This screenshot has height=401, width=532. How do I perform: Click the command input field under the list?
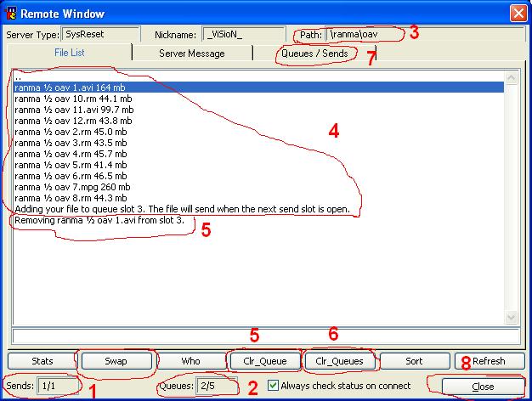click(x=266, y=336)
